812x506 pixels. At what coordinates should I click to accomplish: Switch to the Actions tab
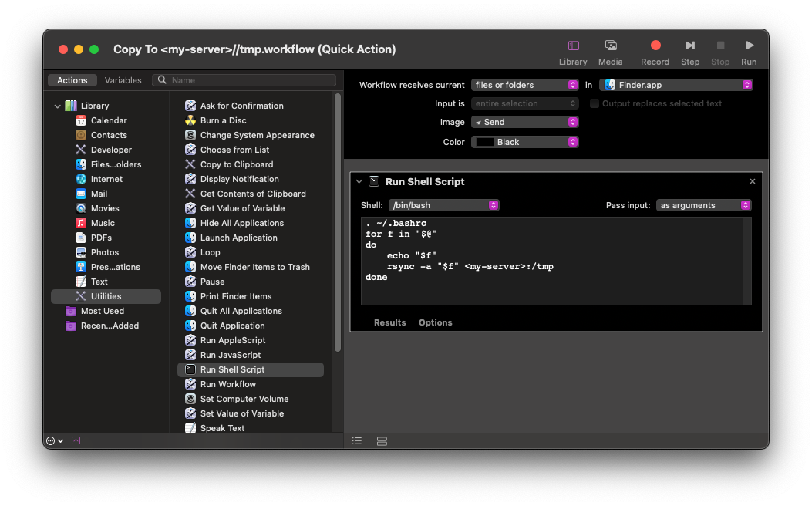pos(72,80)
